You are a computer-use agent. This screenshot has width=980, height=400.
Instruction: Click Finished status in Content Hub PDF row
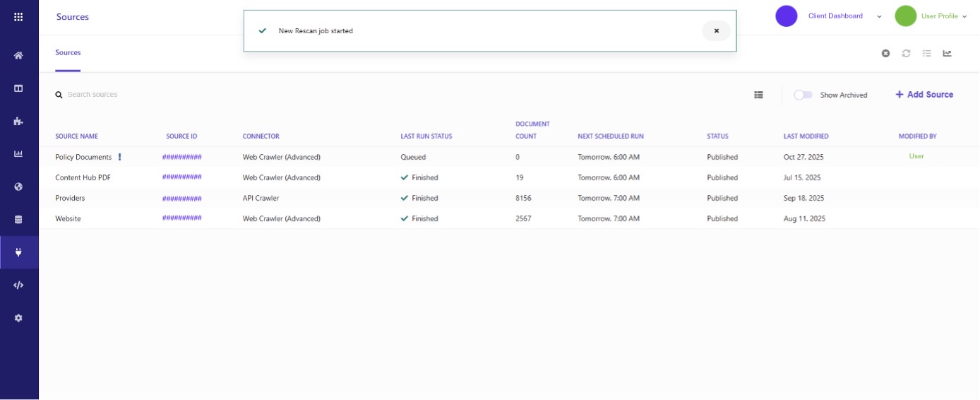419,177
